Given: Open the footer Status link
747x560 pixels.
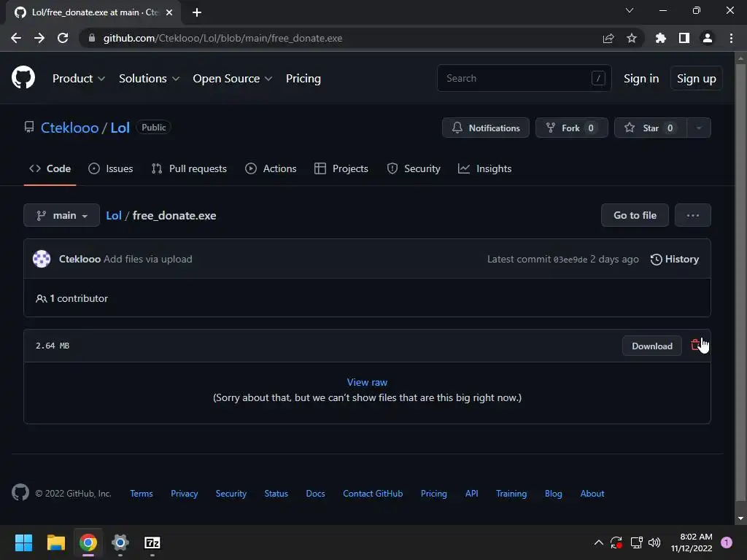Looking at the screenshot, I should click(x=276, y=494).
